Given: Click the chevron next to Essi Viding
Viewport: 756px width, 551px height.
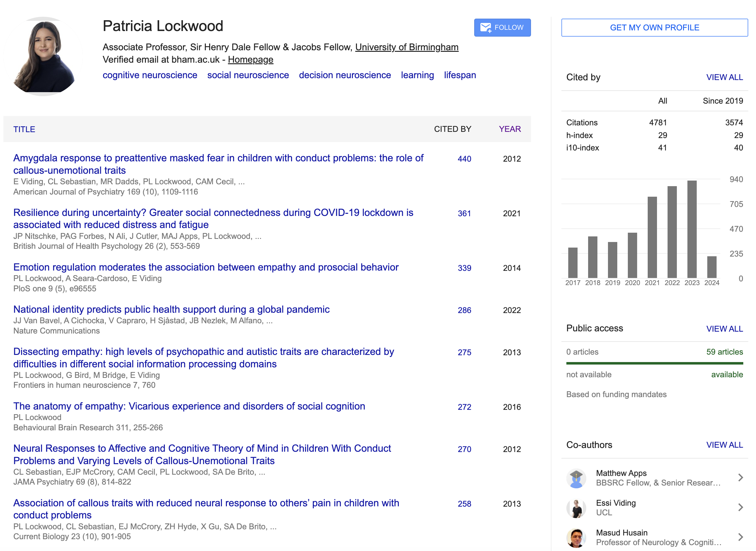Looking at the screenshot, I should 741,508.
